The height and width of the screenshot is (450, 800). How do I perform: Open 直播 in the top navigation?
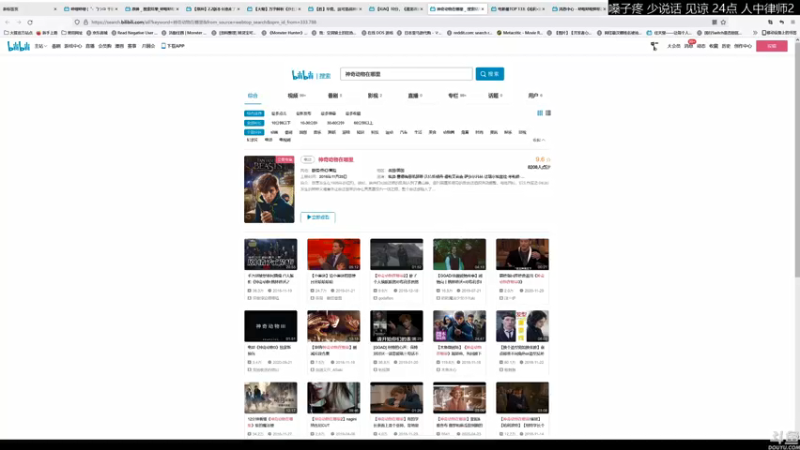(x=90, y=46)
